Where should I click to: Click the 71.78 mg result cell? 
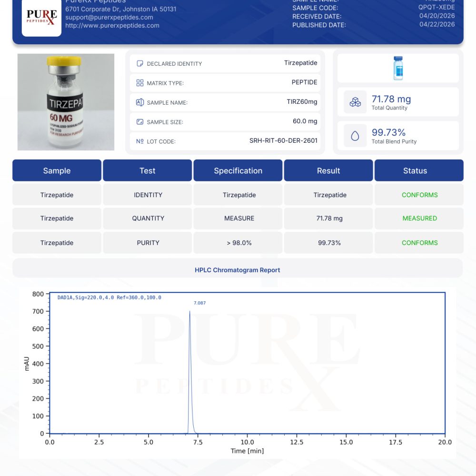point(328,218)
